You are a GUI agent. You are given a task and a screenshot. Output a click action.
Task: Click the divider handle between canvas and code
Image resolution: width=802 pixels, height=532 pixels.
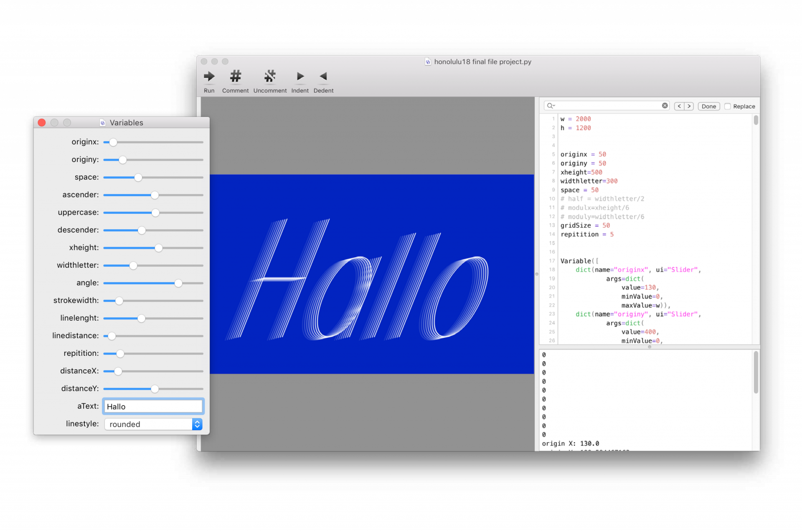point(537,274)
